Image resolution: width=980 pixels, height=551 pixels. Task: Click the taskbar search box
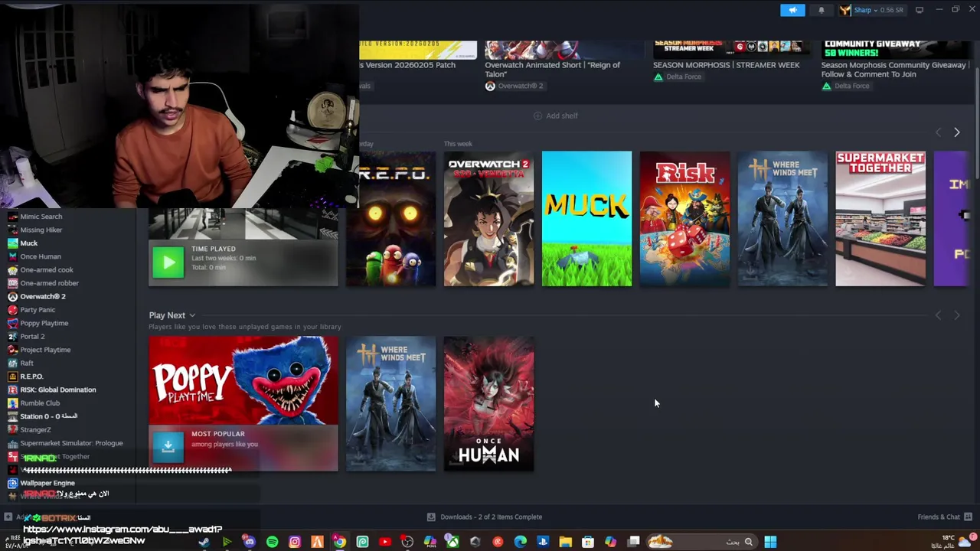(703, 542)
